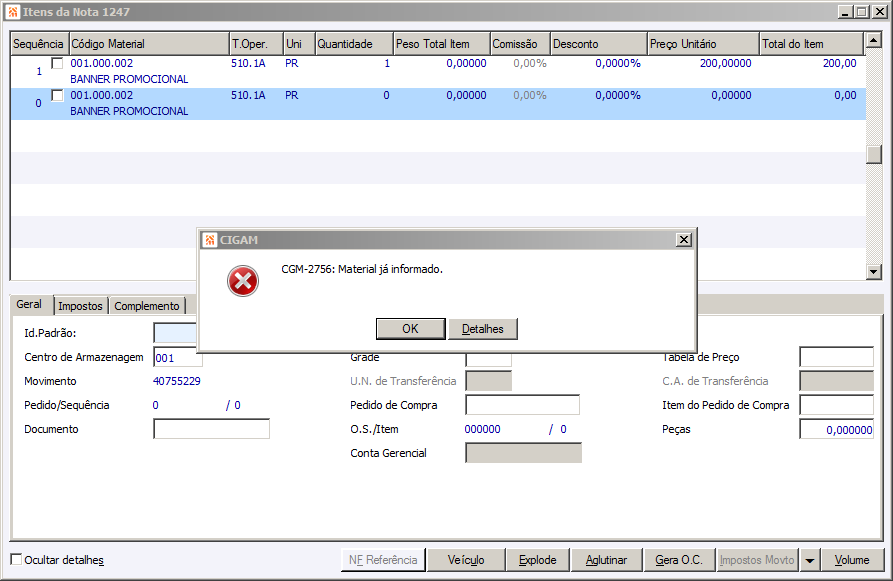
Task: Open dropdown arrow beside Impostos Movto
Action: tap(809, 560)
